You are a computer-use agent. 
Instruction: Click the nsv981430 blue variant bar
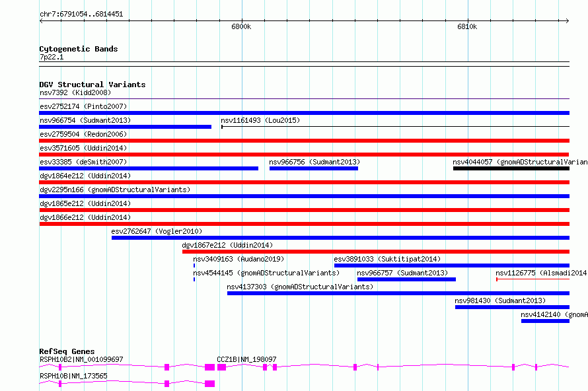512,307
